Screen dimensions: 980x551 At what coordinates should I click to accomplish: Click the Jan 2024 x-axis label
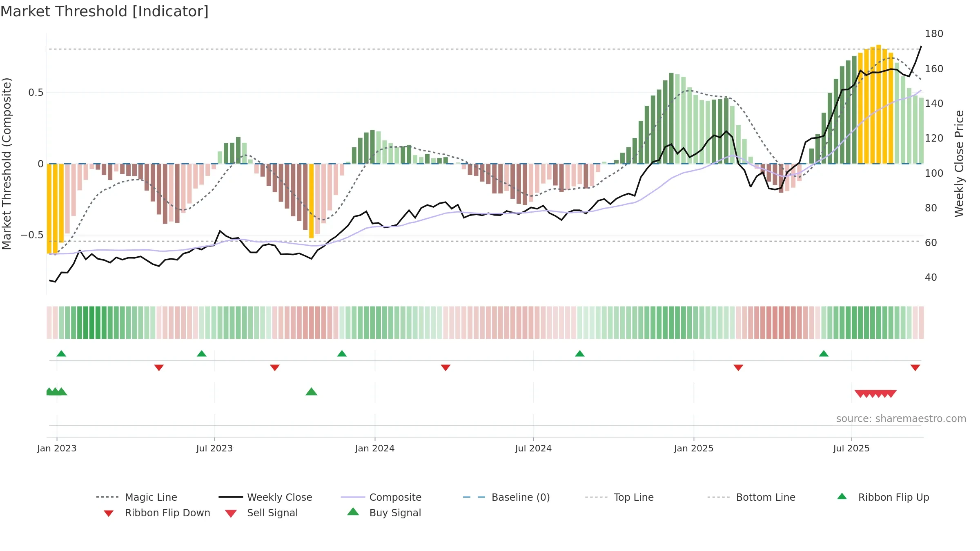pos(375,448)
